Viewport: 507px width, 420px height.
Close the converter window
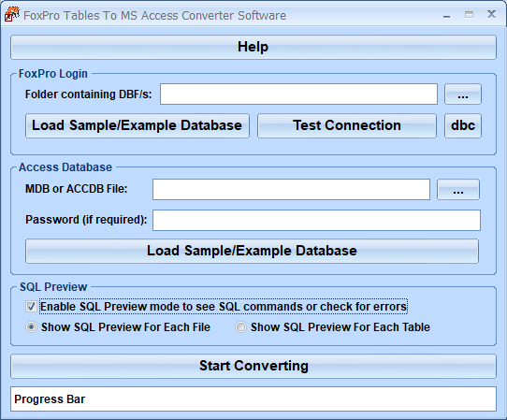tap(491, 14)
